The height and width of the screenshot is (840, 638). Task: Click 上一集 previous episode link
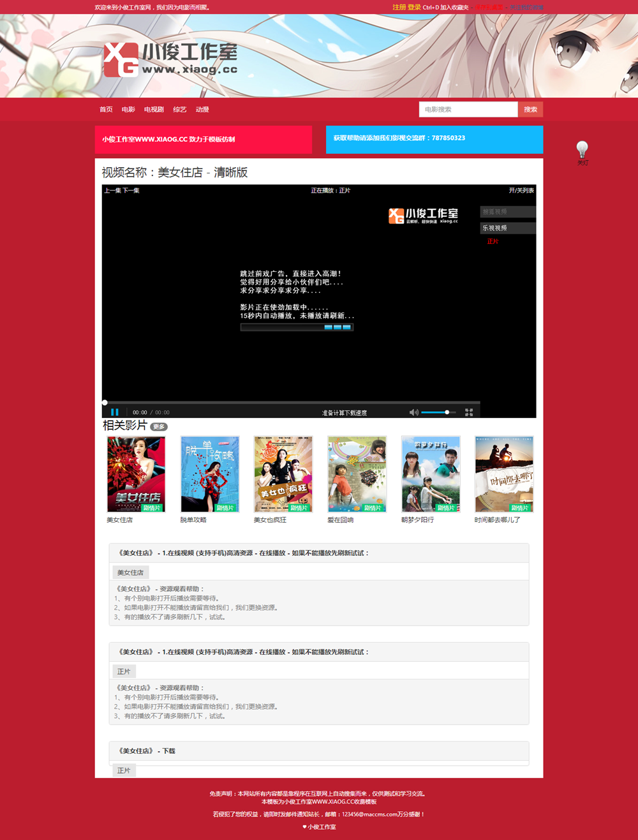pos(112,190)
